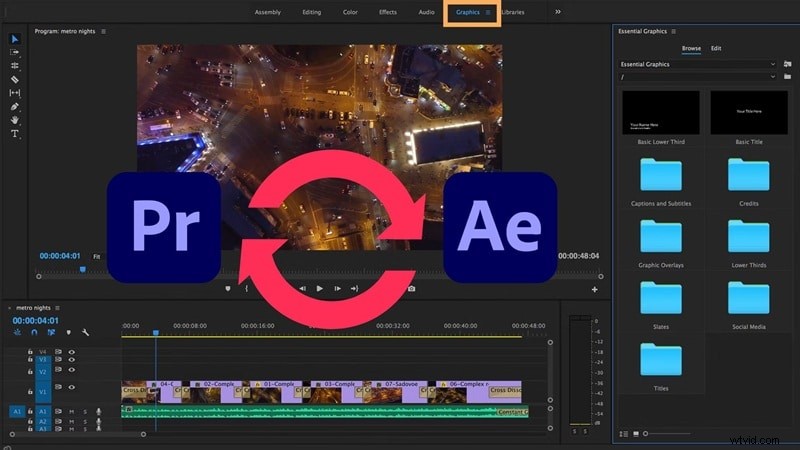
Task: Export frame with camera icon
Action: pyautogui.click(x=412, y=289)
